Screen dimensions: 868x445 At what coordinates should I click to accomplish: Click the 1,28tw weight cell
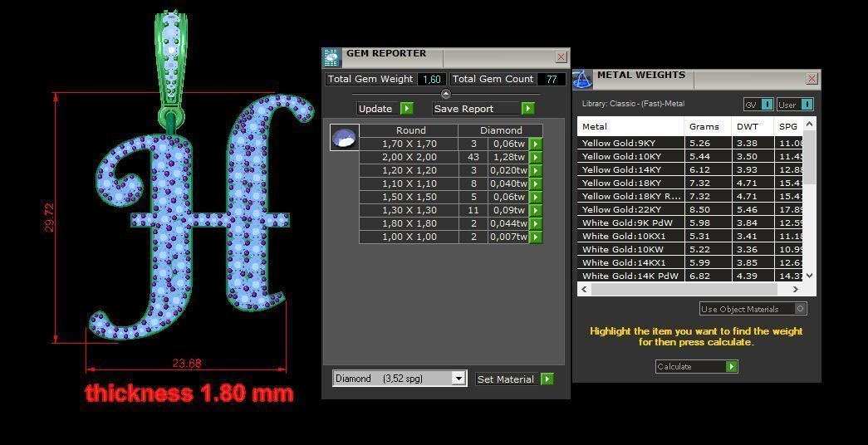(x=508, y=157)
